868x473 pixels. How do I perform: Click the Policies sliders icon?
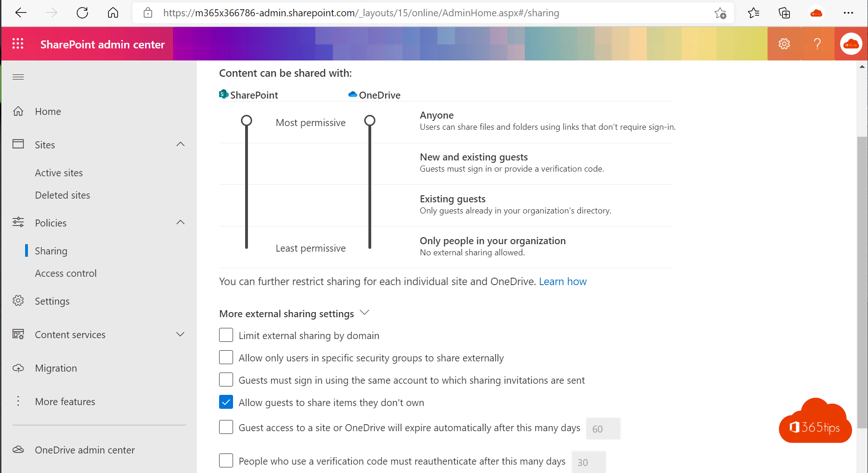18,222
